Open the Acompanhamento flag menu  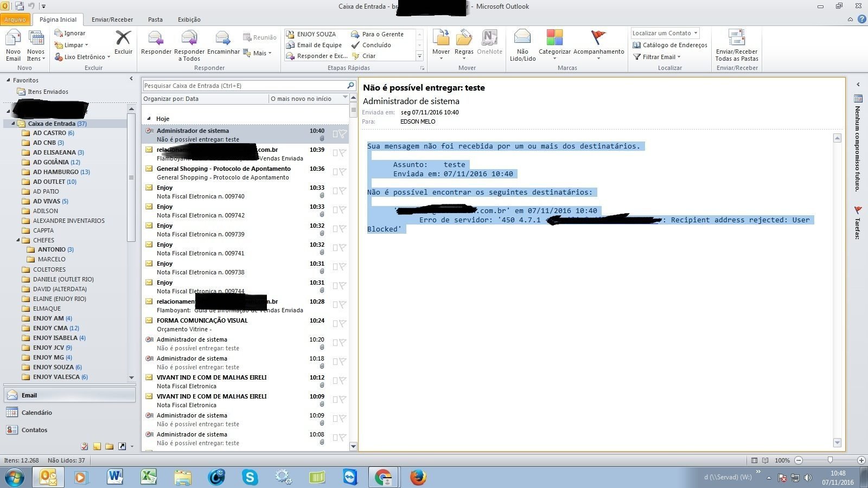598,45
